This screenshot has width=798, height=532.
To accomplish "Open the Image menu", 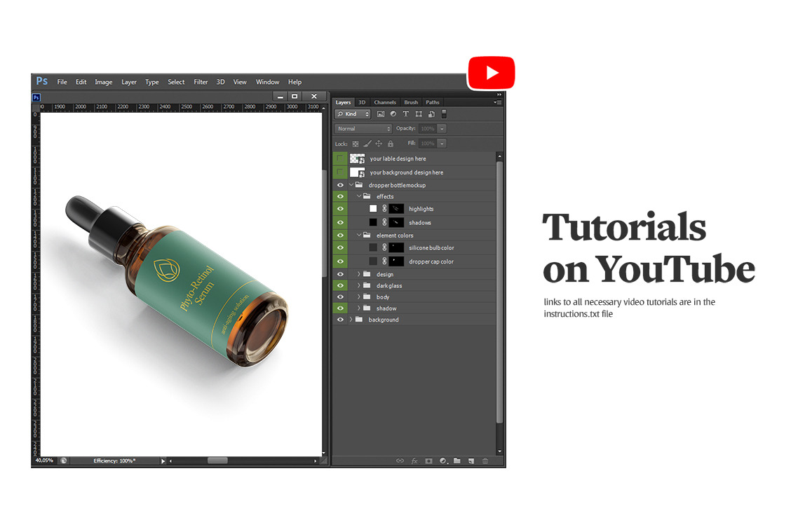I will [103, 82].
